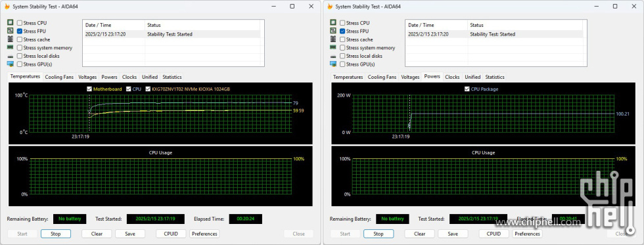Viewport: 644px width, 245px height.
Task: Uncheck Stress FPU in left window
Action: (20, 31)
